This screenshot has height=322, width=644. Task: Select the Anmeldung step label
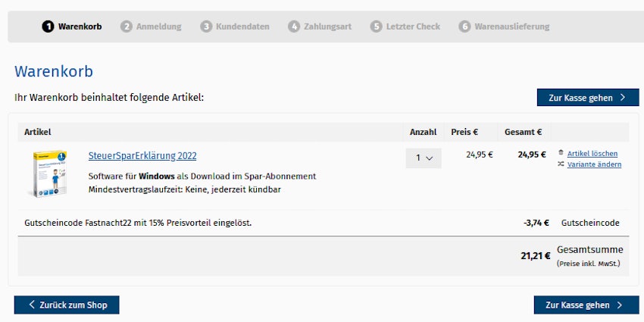click(158, 27)
